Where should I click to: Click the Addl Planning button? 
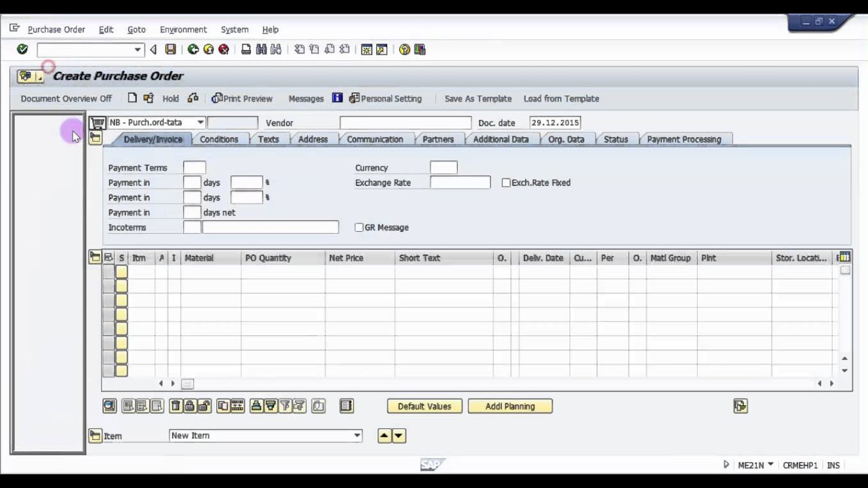pos(510,406)
